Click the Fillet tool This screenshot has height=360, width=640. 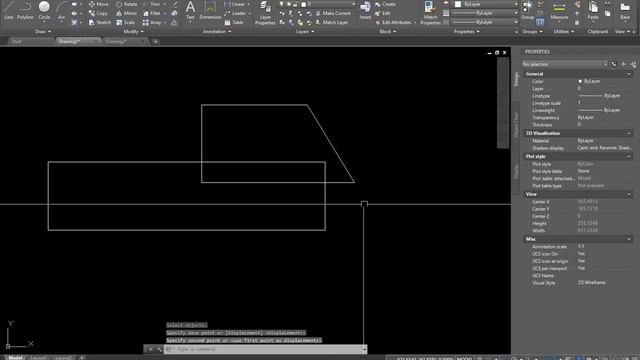(x=152, y=13)
